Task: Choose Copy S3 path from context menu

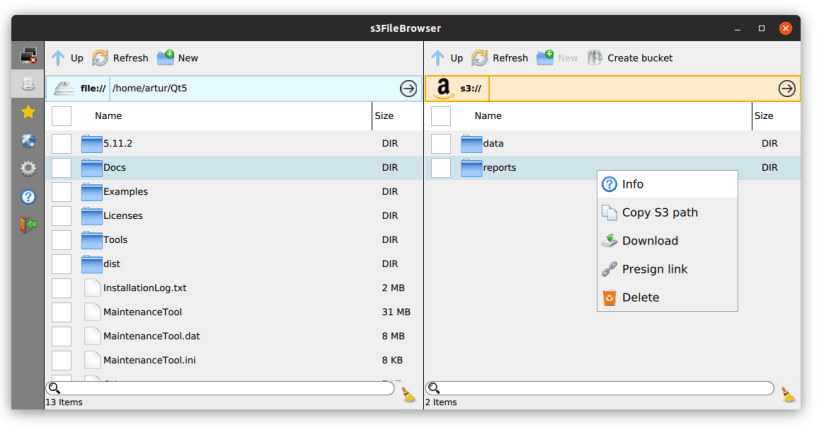Action: click(668, 213)
